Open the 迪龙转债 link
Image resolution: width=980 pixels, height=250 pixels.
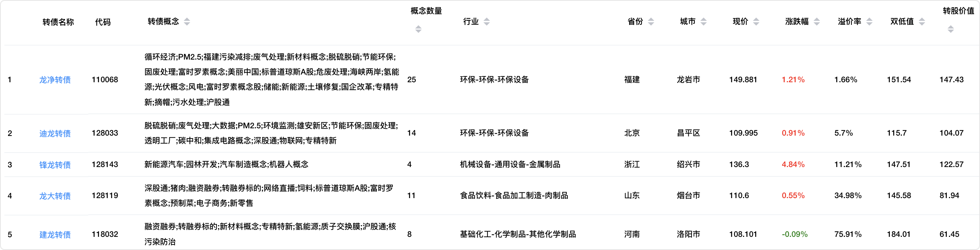55,133
